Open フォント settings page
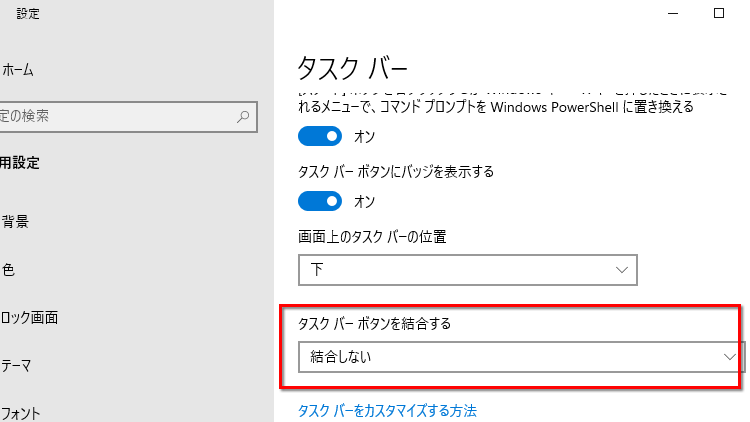The width and height of the screenshot is (750, 422). tap(20, 413)
